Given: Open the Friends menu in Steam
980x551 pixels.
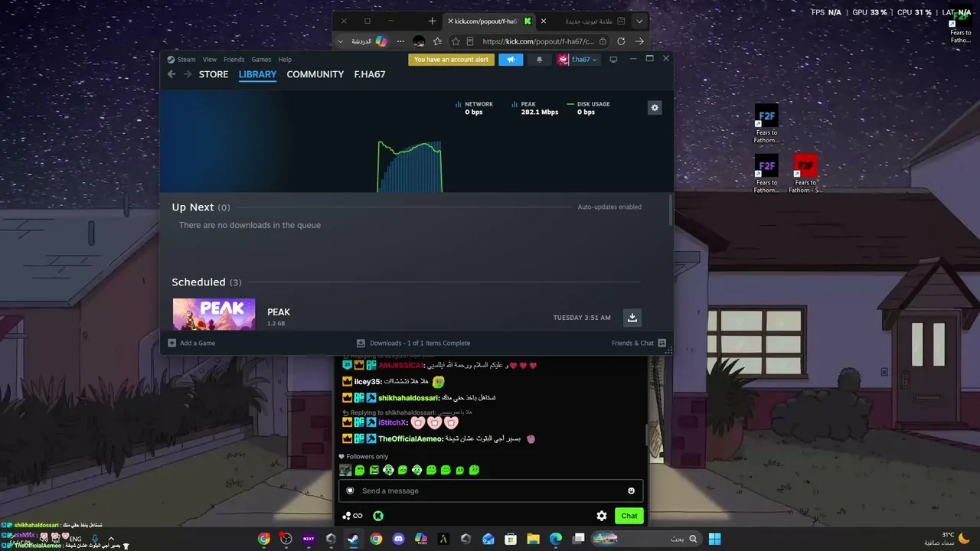Looking at the screenshot, I should click(x=234, y=60).
